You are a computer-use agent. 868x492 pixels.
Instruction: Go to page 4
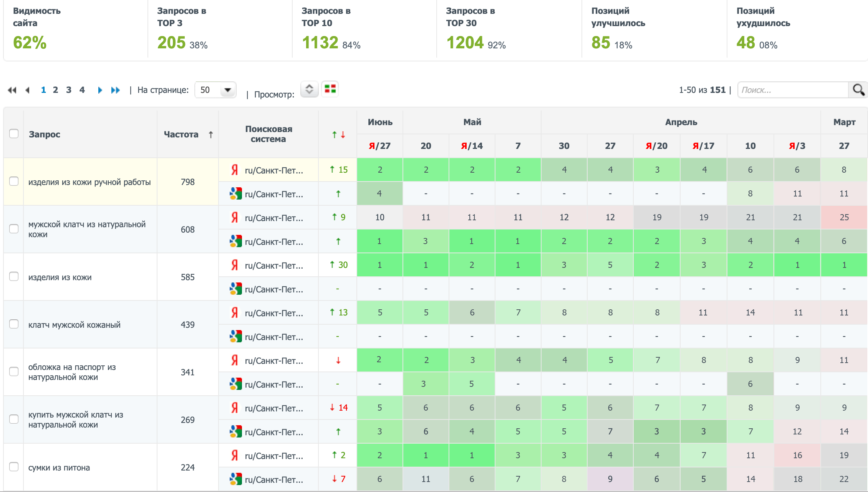[82, 90]
